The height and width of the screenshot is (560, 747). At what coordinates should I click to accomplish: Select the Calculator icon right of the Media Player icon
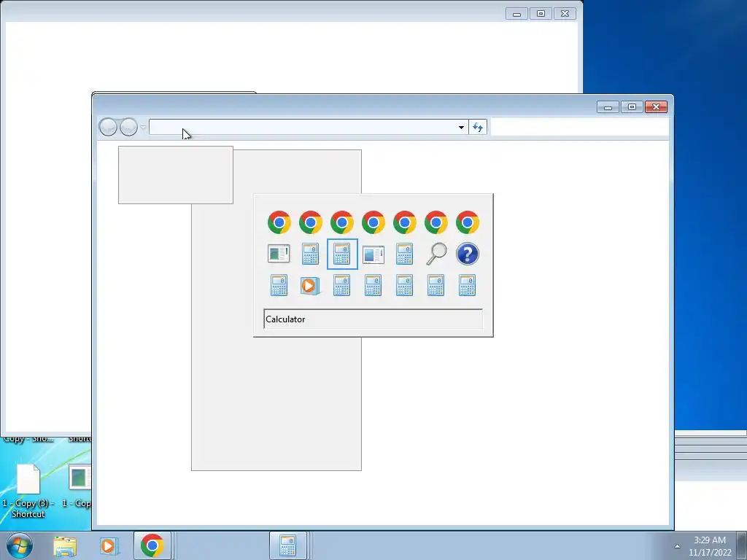(341, 285)
